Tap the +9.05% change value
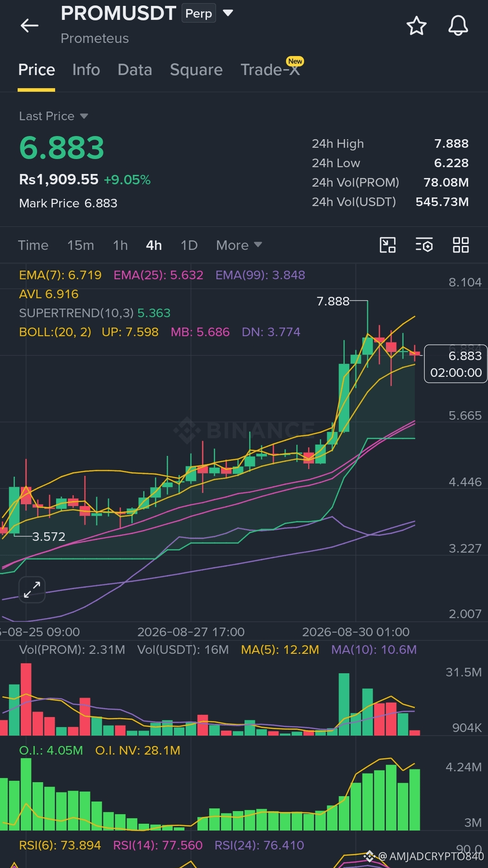 127,180
